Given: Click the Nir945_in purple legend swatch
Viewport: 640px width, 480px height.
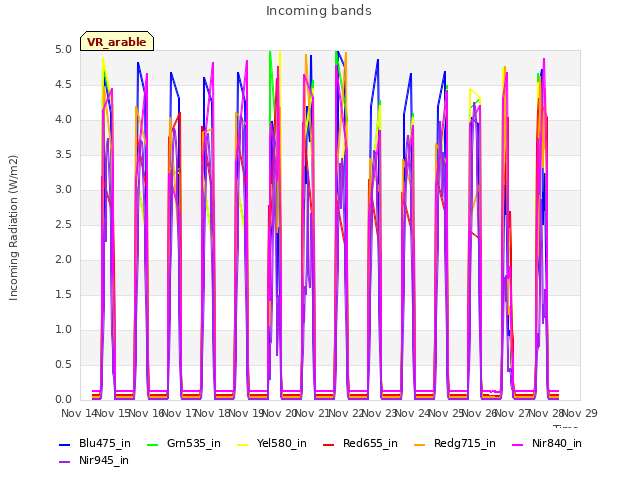Looking at the screenshot, I should pos(64,462).
